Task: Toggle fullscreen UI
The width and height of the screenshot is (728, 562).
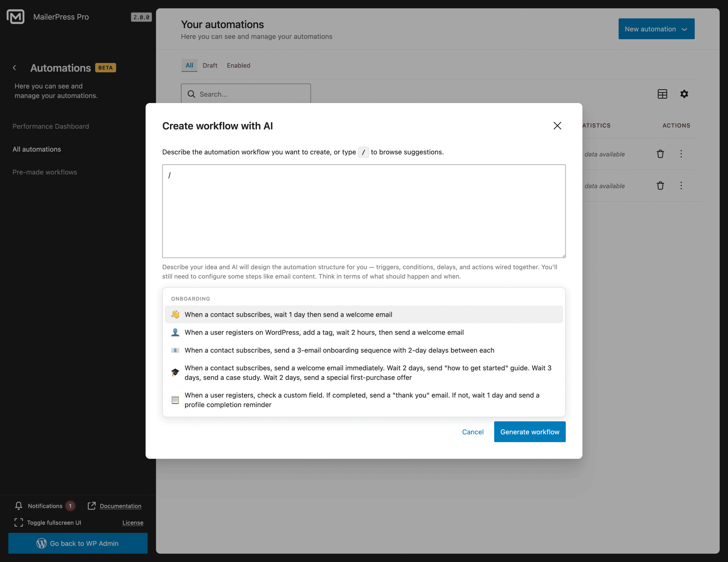Action: [x=18, y=523]
